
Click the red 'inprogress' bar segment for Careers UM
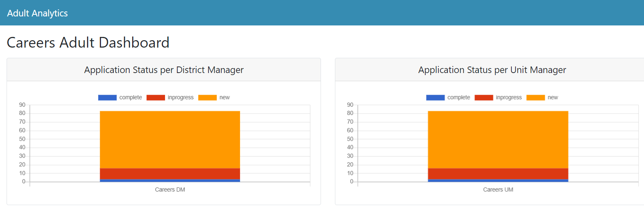point(498,174)
